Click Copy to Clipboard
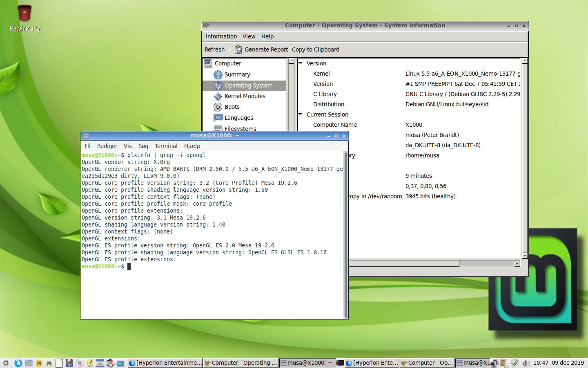 click(315, 49)
